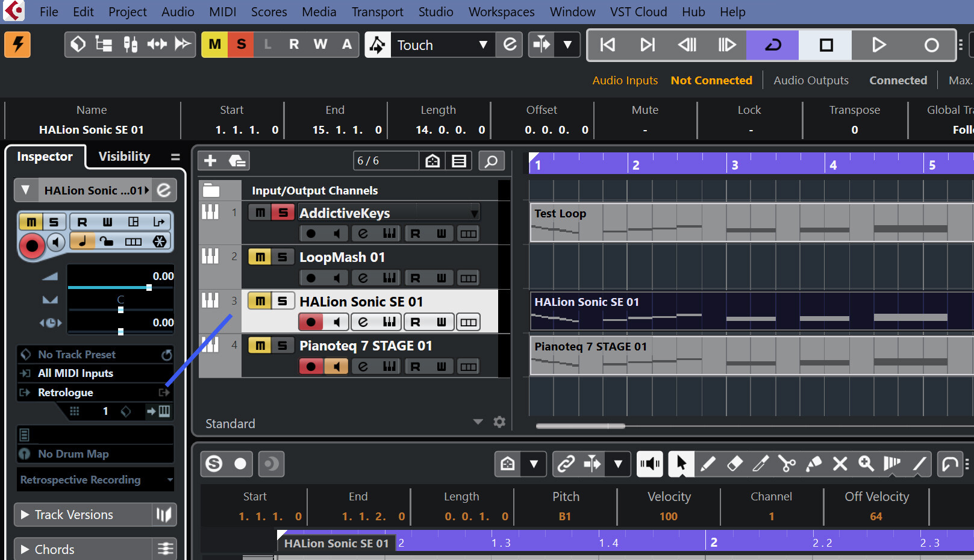Select the Split scissors tool
The image size is (974, 560).
point(787,464)
